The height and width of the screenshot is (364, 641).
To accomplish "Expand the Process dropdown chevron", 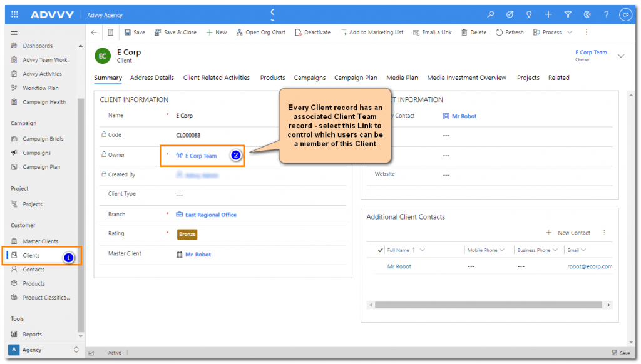I will click(x=570, y=33).
